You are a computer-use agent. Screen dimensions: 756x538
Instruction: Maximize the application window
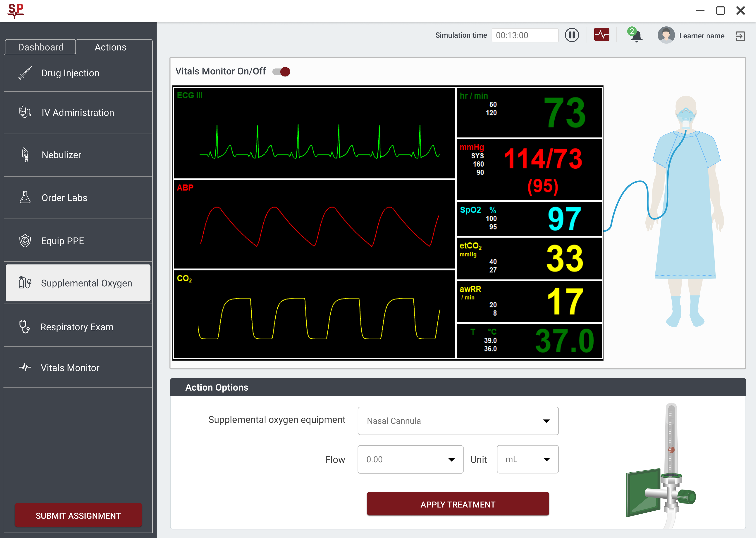(x=720, y=11)
